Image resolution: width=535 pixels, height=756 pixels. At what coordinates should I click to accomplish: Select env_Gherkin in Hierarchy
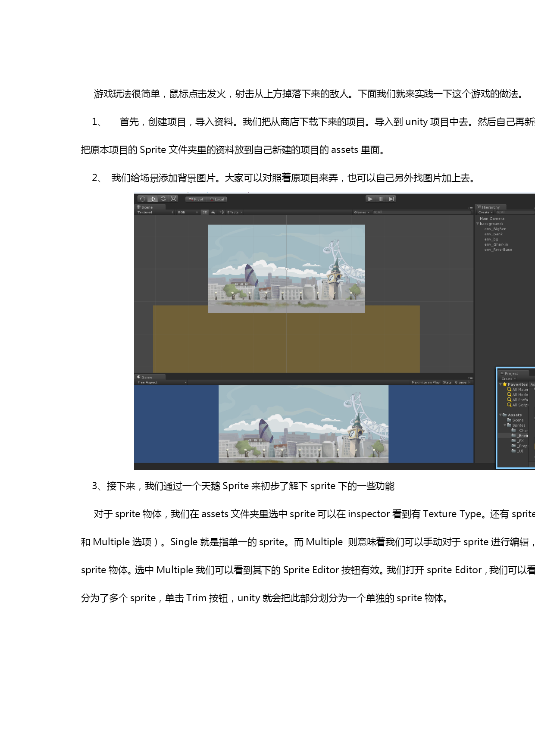tap(496, 244)
